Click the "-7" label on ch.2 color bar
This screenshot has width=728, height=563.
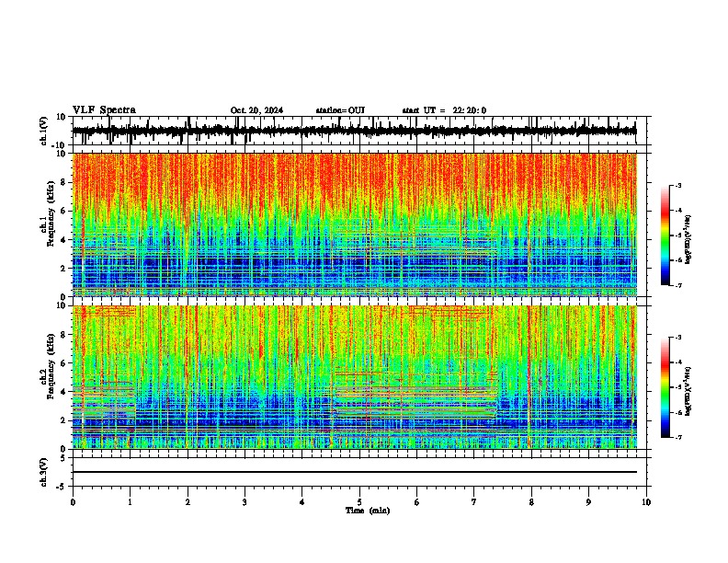coord(677,437)
